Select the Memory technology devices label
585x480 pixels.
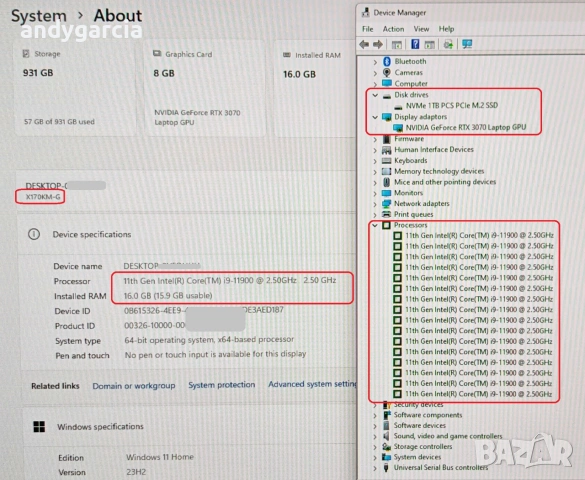439,171
